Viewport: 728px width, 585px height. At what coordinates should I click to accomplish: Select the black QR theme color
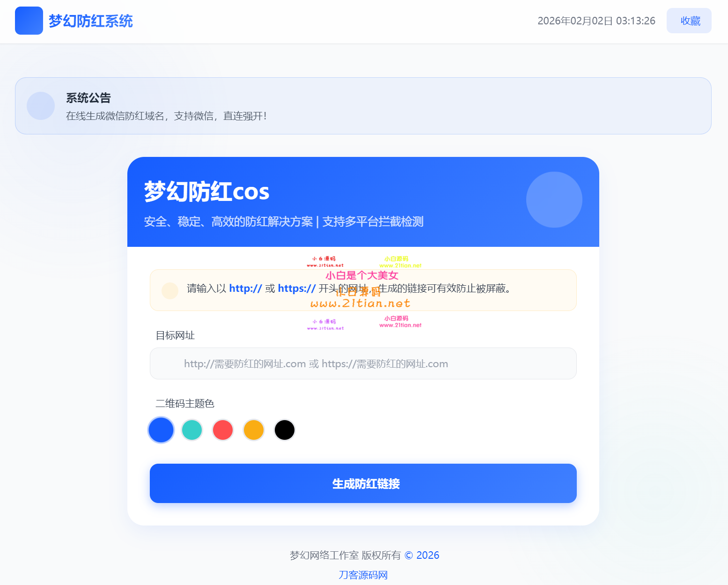(285, 430)
